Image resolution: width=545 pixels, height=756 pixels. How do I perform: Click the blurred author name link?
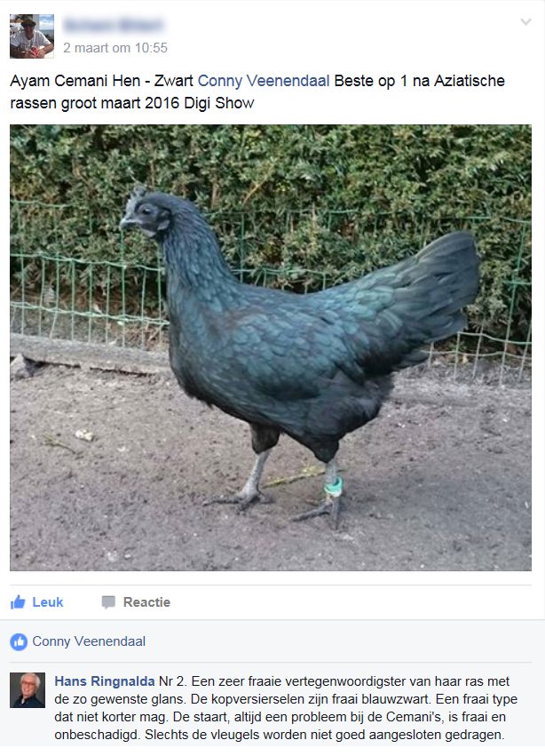tap(114, 24)
